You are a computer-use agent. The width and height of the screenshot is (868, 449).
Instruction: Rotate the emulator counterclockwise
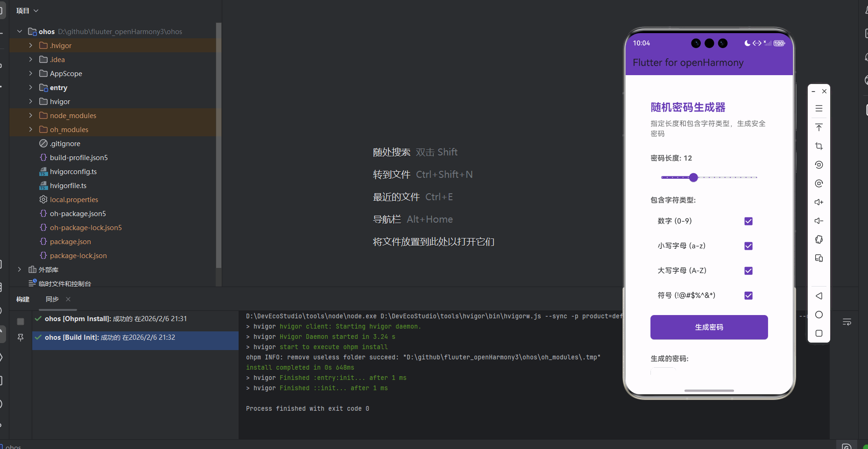(819, 165)
